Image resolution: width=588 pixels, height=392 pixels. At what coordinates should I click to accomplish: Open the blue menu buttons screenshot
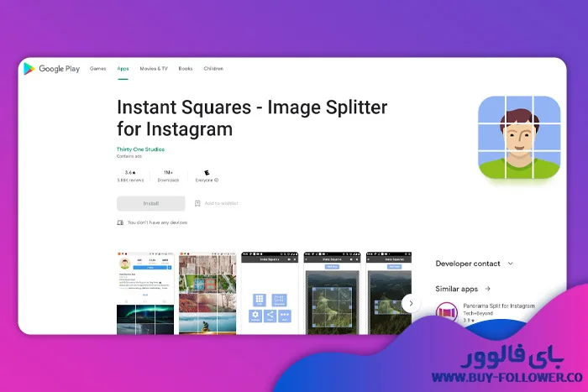(x=270, y=293)
